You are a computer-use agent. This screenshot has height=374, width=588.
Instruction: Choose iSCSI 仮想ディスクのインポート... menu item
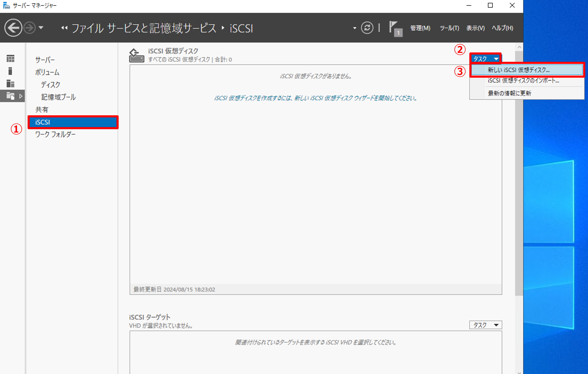pyautogui.click(x=527, y=80)
